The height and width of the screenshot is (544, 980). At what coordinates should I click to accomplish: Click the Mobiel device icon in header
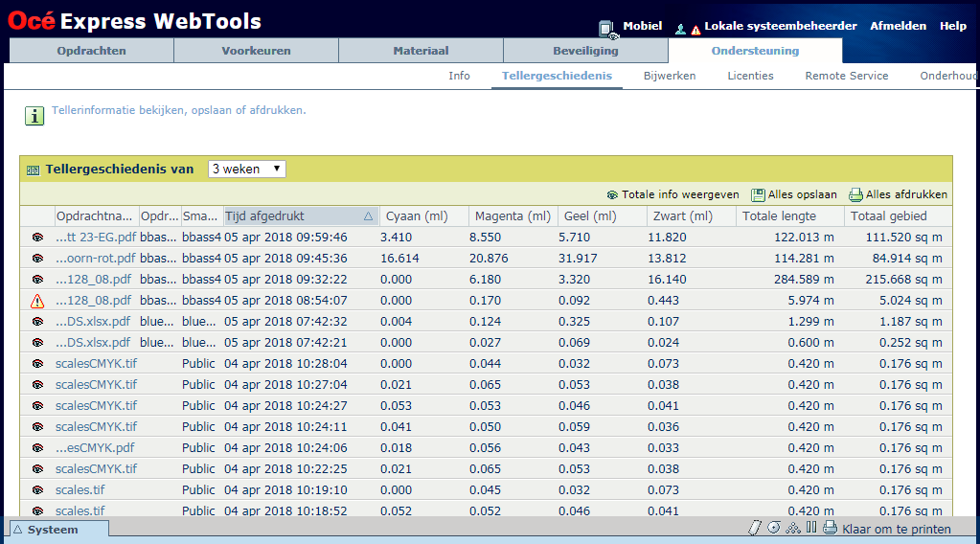[607, 29]
